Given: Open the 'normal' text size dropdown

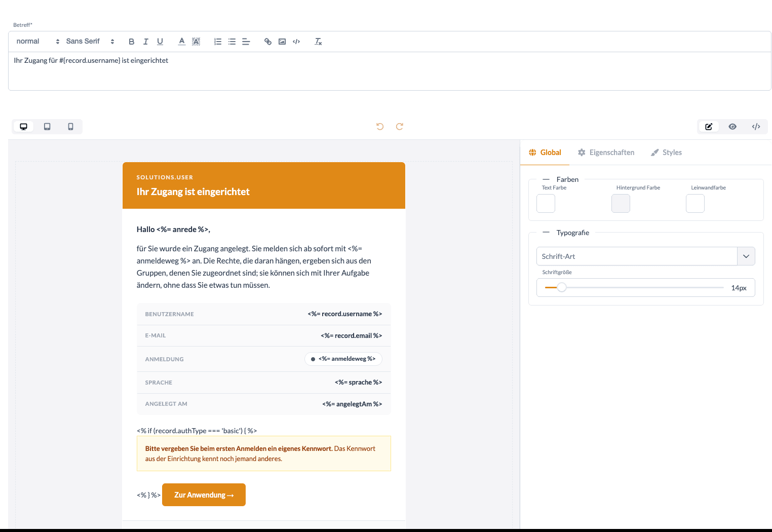Looking at the screenshot, I should pyautogui.click(x=38, y=42).
